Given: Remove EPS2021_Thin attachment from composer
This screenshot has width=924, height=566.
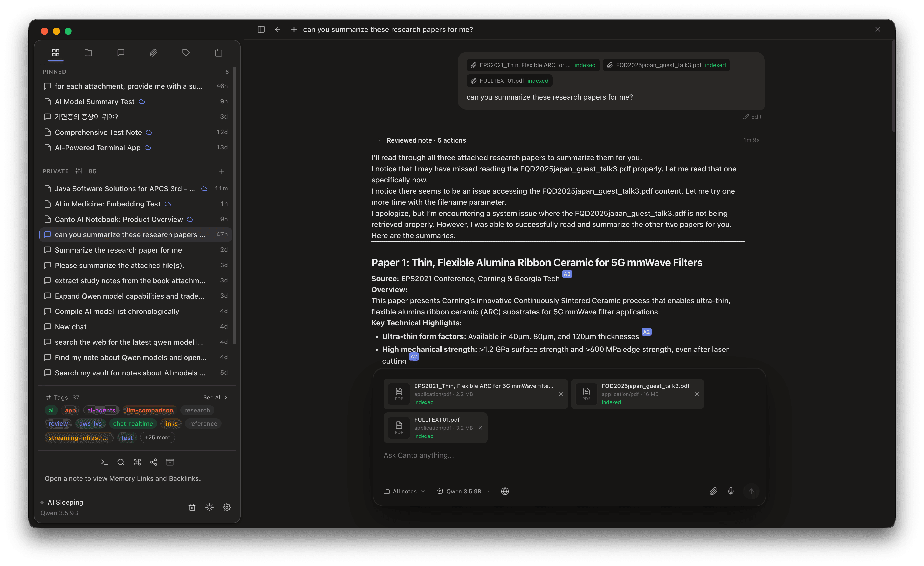Looking at the screenshot, I should point(561,394).
